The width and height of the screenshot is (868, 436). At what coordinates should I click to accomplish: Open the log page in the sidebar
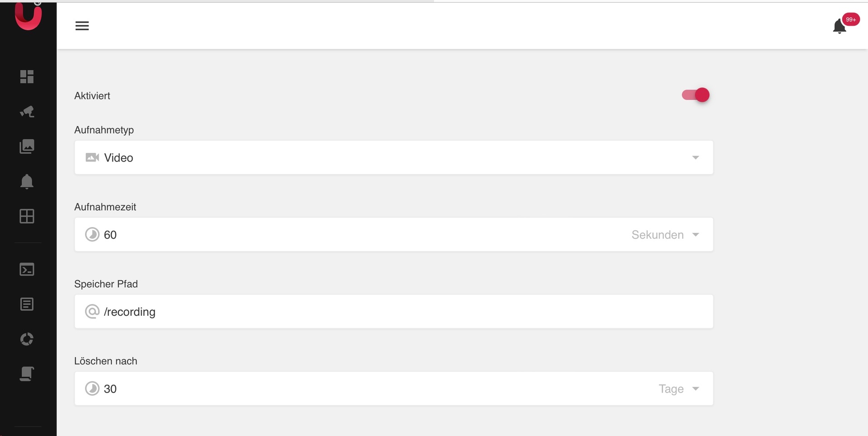[x=27, y=304]
